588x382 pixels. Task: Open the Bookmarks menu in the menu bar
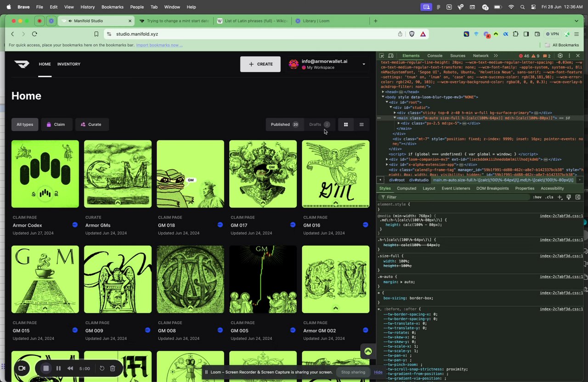[x=112, y=7]
